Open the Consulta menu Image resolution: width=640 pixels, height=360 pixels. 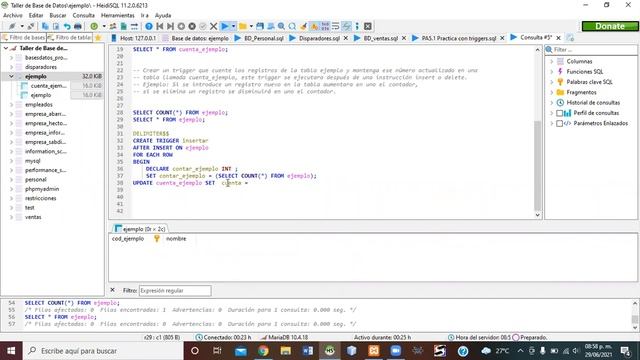point(84,15)
